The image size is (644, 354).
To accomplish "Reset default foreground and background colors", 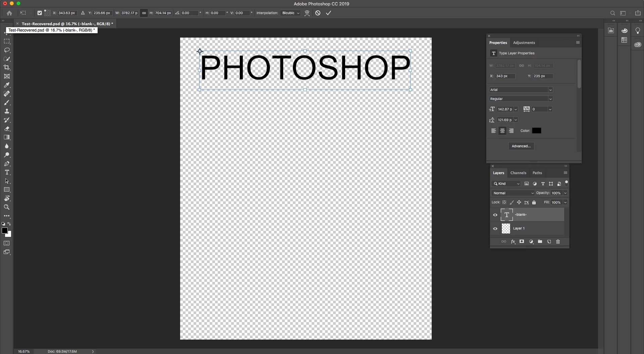I will (3, 224).
